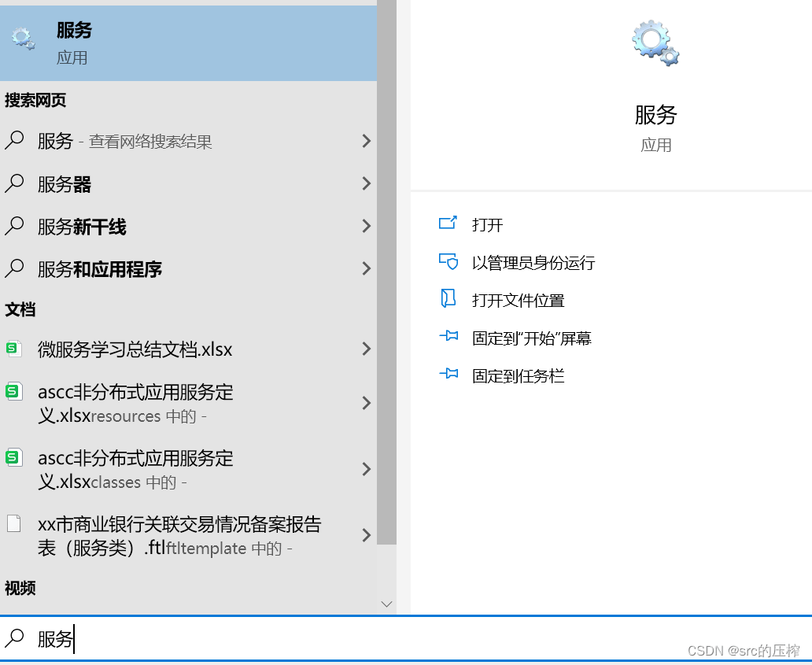Click the gear icon of the 服务 result
Viewport: 812px width, 665px height.
tap(23, 39)
